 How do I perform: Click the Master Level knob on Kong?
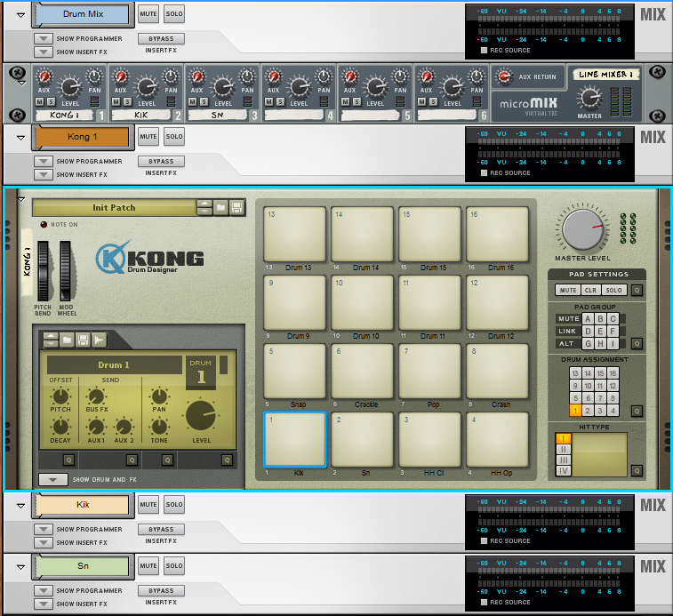pos(582,230)
